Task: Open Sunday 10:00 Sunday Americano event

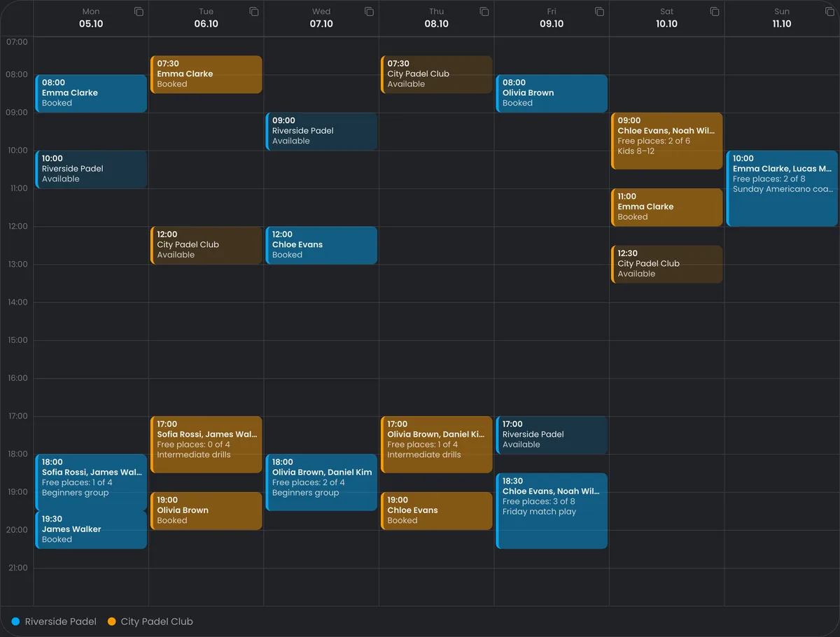Action: [782, 188]
